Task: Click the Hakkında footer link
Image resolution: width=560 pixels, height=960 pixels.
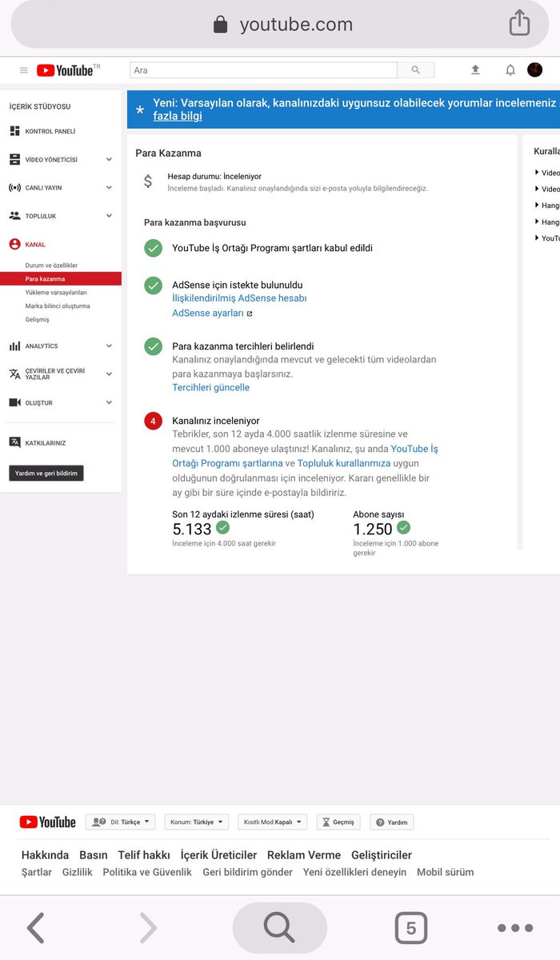Action: [46, 855]
